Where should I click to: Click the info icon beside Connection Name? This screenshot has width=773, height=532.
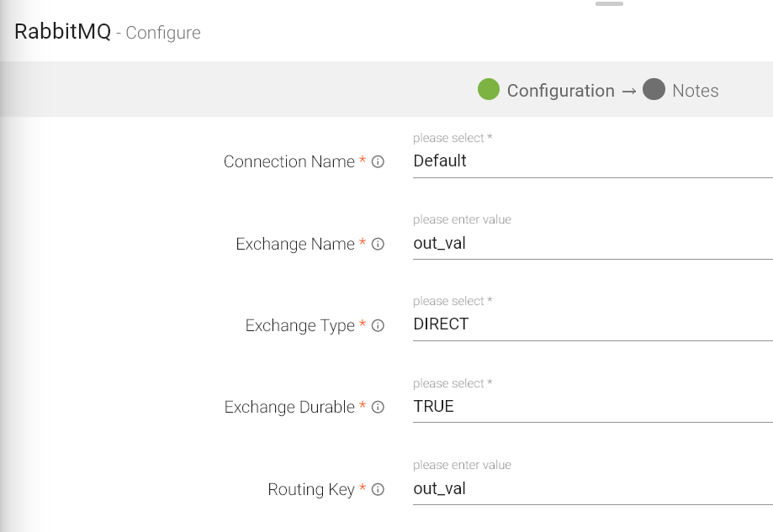(378, 162)
